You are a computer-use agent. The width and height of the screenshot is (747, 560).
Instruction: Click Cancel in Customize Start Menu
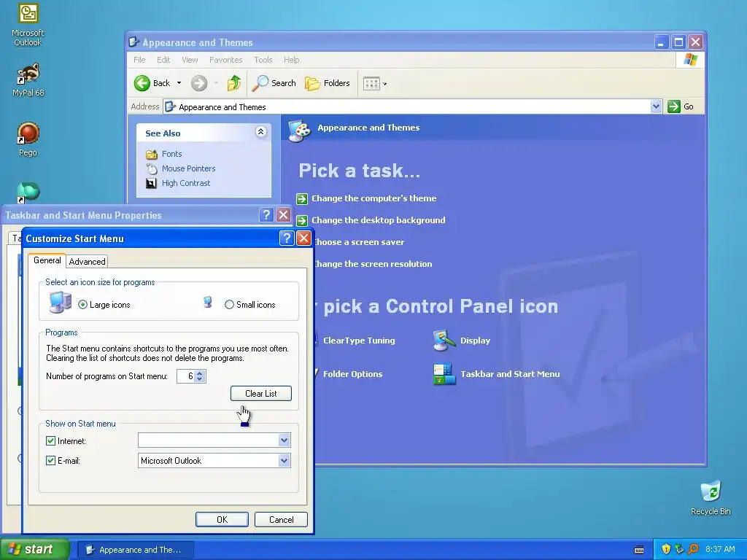point(281,519)
